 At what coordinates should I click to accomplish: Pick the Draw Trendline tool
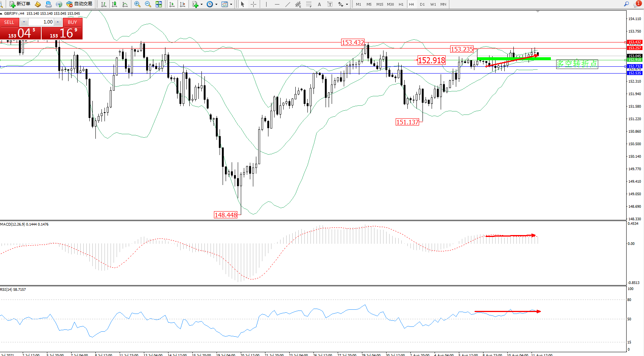coord(288,4)
